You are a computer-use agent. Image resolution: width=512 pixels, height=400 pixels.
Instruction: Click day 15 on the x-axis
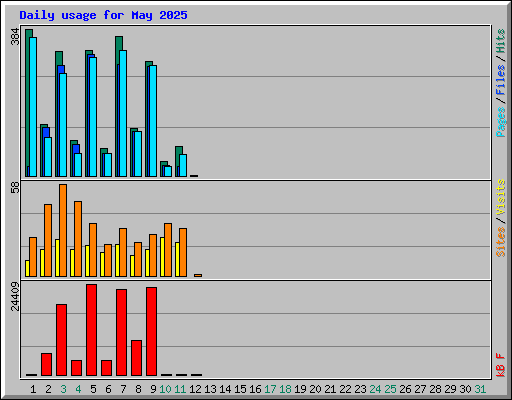pos(240,389)
